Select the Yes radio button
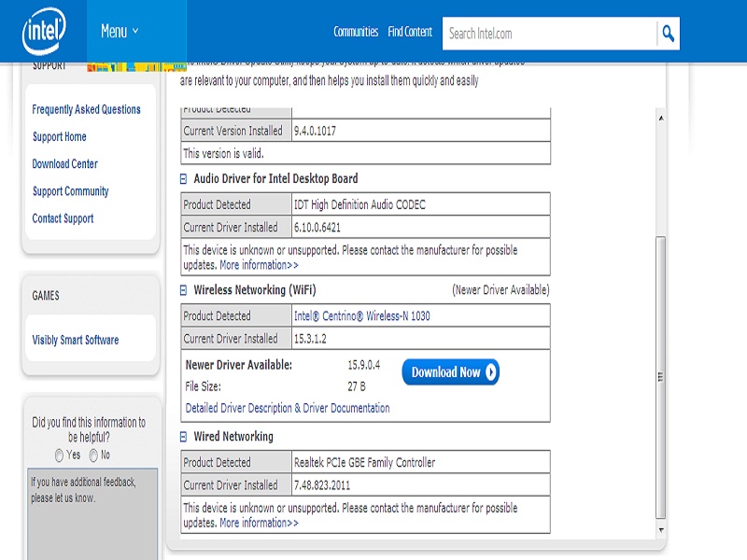The height and width of the screenshot is (560, 747). 60,455
